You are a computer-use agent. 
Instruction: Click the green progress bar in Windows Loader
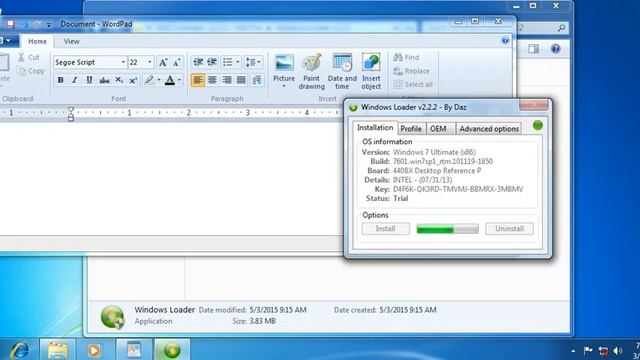[x=447, y=229]
